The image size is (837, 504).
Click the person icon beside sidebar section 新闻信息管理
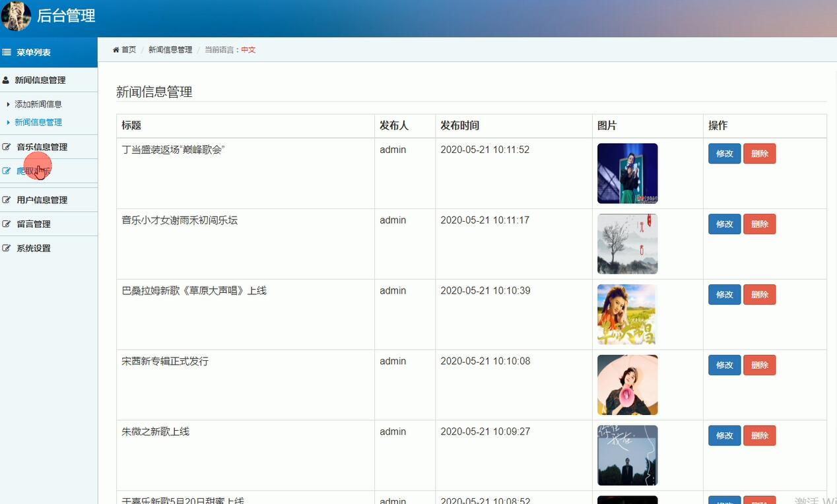[x=6, y=80]
